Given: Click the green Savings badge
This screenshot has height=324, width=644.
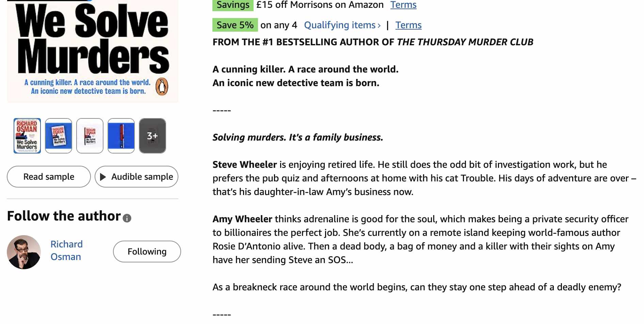Looking at the screenshot, I should (x=233, y=5).
